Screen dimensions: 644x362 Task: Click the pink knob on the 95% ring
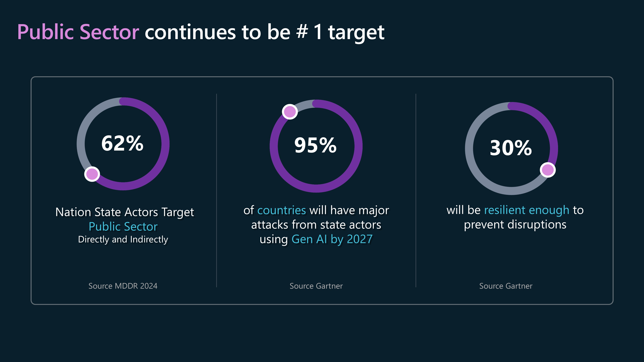[x=290, y=112]
